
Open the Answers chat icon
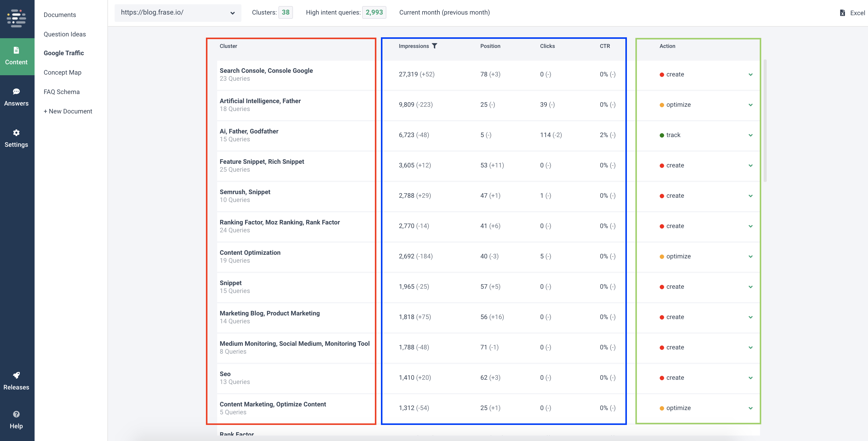click(x=16, y=92)
